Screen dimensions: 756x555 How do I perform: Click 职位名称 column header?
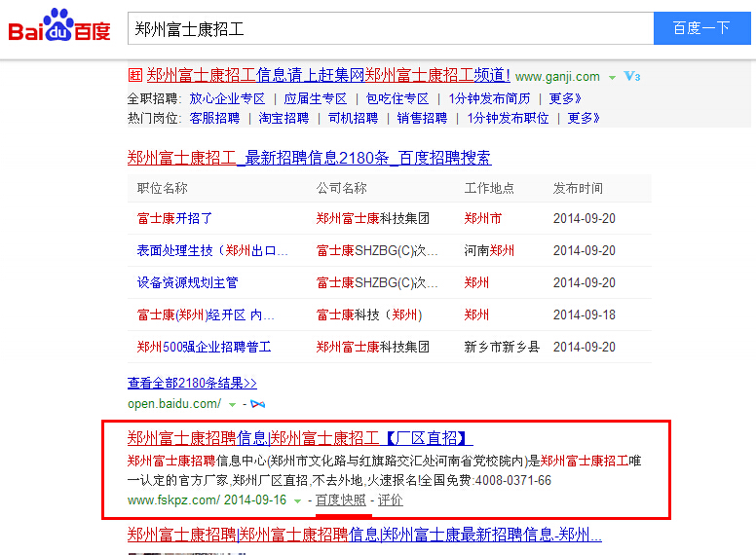click(x=163, y=188)
